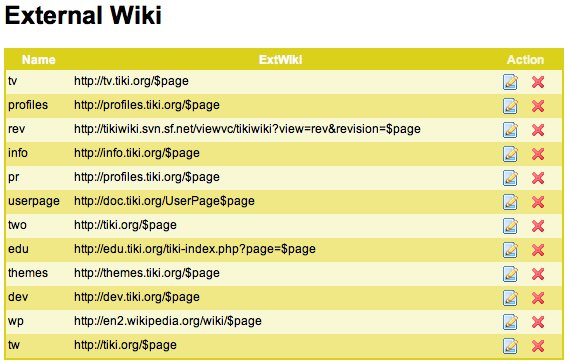Remove the info external wiki
This screenshot has width=568, height=364.
[x=538, y=154]
